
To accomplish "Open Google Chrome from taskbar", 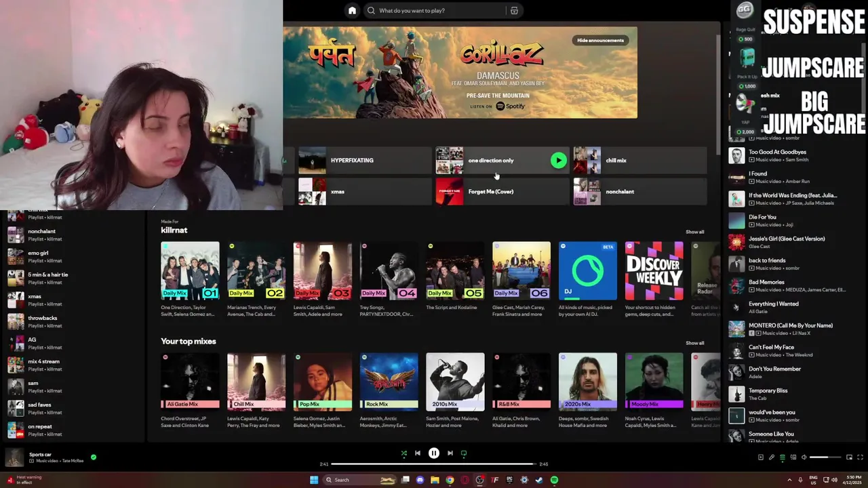I will [x=450, y=480].
